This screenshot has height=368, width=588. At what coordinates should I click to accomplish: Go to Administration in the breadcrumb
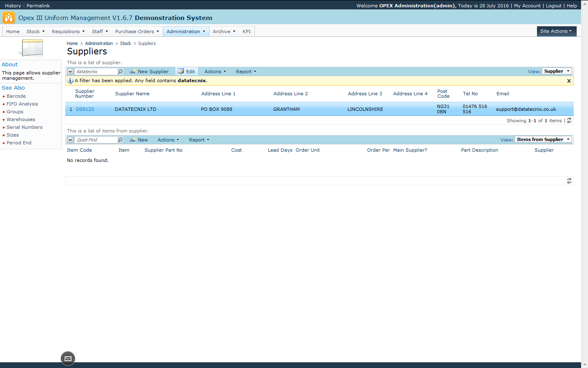99,43
